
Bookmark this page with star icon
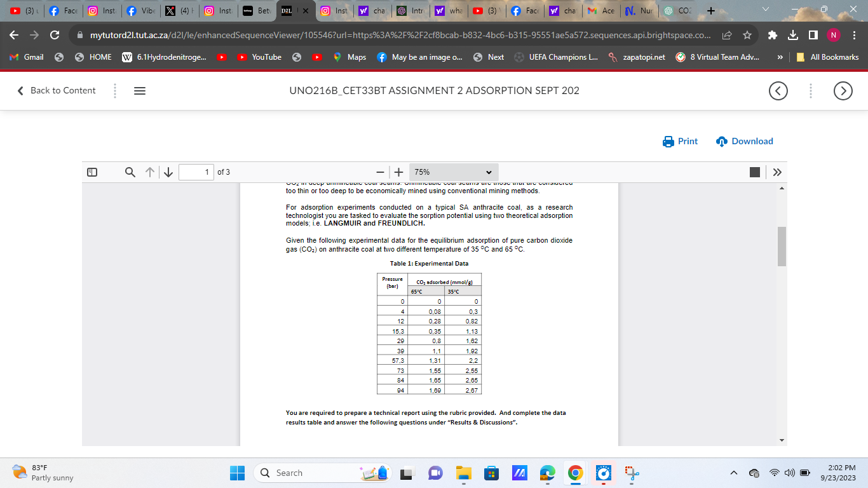click(x=748, y=35)
